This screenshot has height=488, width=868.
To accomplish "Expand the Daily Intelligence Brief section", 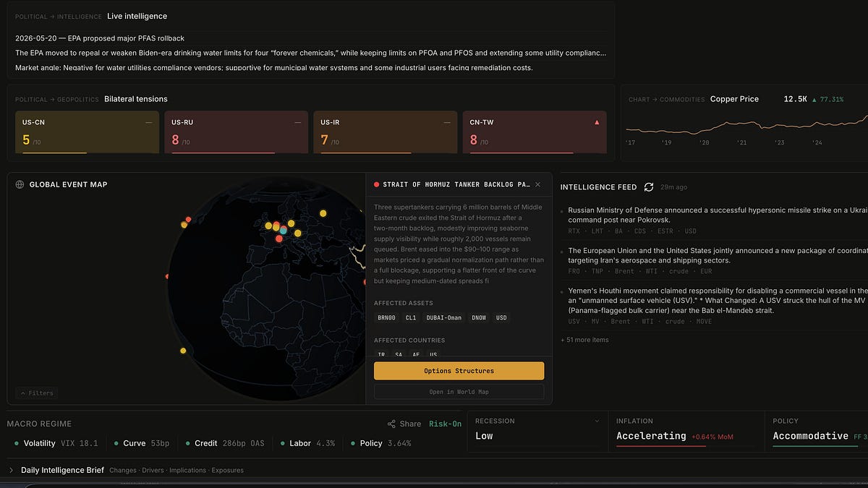I will pos(11,470).
